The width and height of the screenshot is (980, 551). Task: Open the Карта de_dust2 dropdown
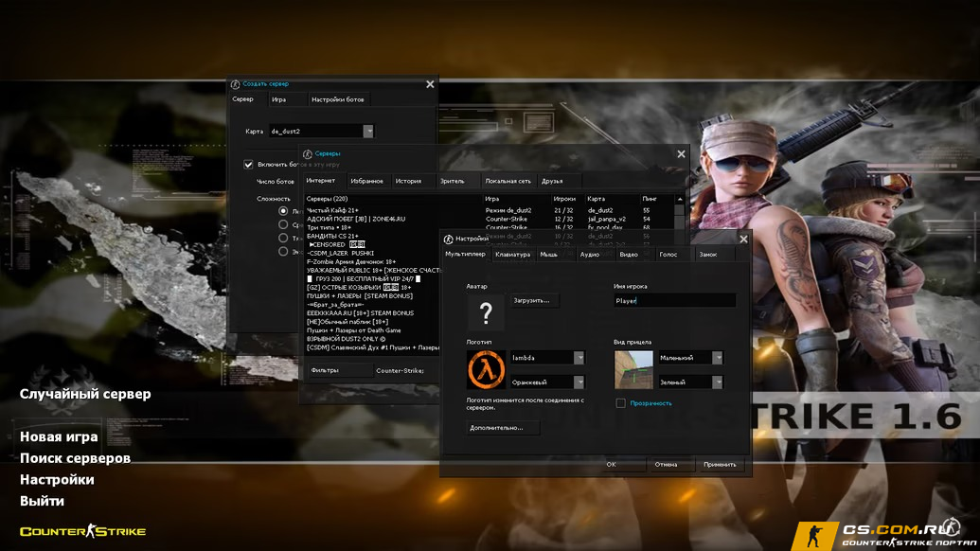(368, 132)
